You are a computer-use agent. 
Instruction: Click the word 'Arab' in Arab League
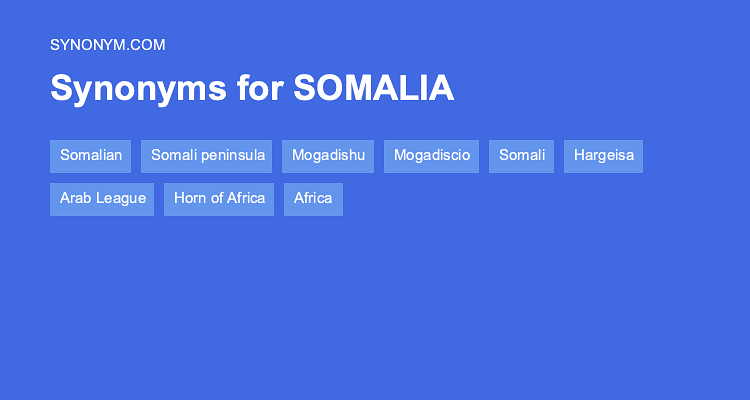pyautogui.click(x=75, y=198)
